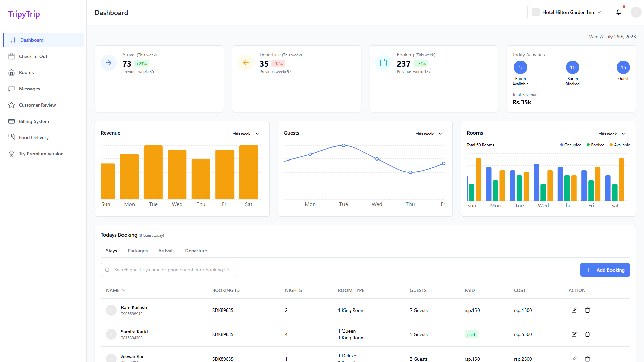644x362 pixels.
Task: Toggle the Booked legend in Rooms chart
Action: coord(596,145)
